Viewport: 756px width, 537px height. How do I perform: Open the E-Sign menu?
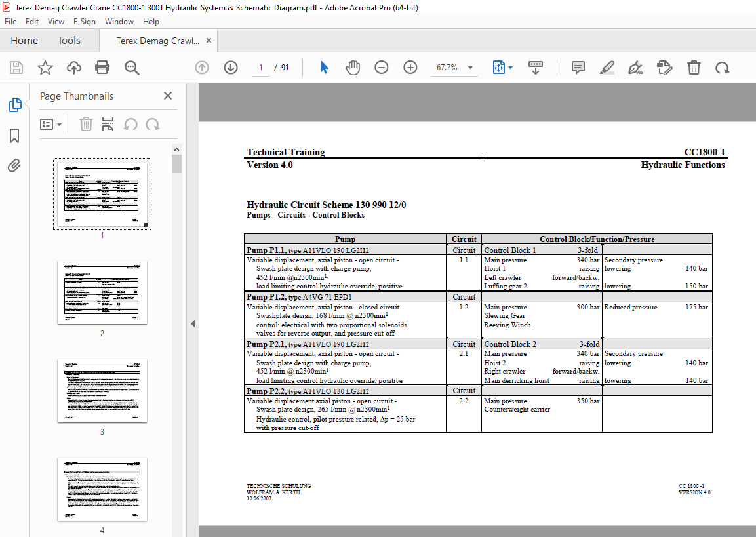85,21
